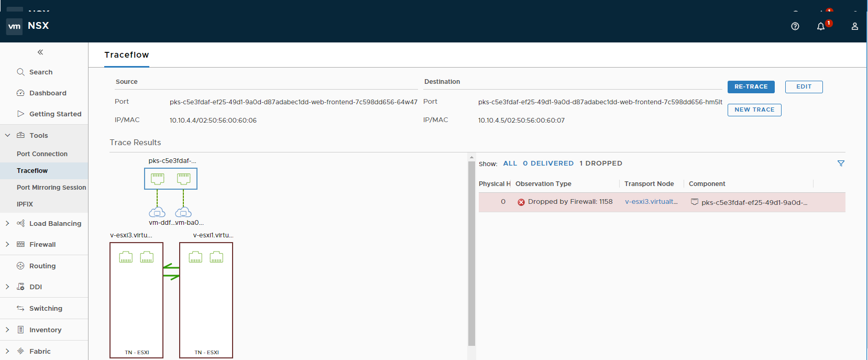This screenshot has width=868, height=360.
Task: Click the EDIT button
Action: click(804, 87)
